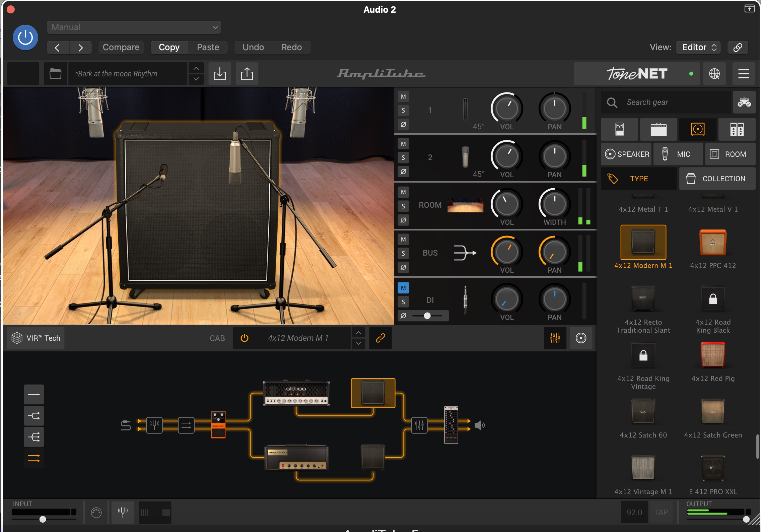Select the stomp pedal gear category
This screenshot has height=532, width=761.
[619, 129]
